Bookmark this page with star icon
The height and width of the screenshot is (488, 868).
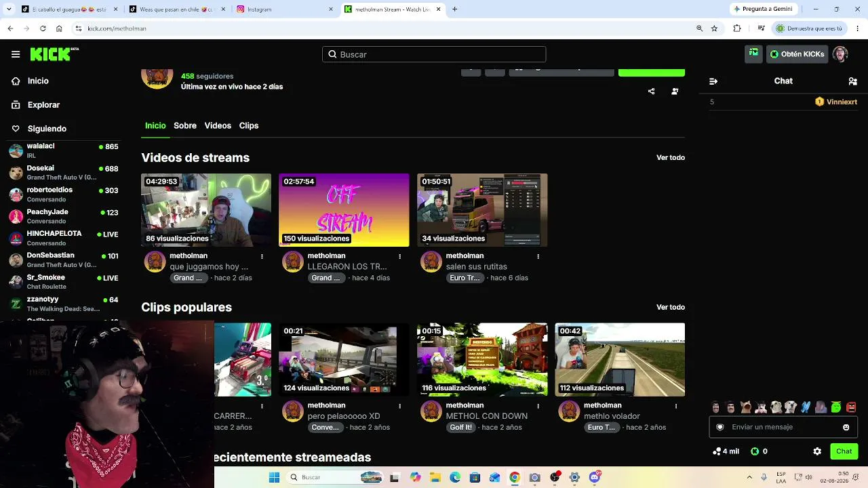[x=714, y=28]
